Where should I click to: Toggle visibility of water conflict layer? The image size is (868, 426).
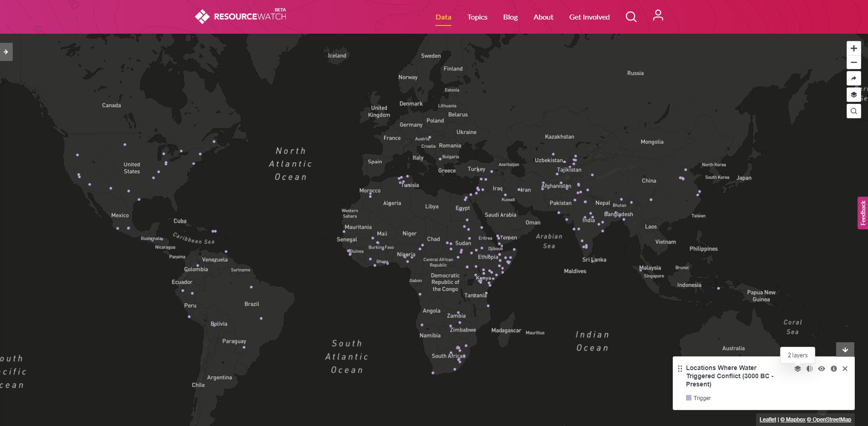coord(821,369)
